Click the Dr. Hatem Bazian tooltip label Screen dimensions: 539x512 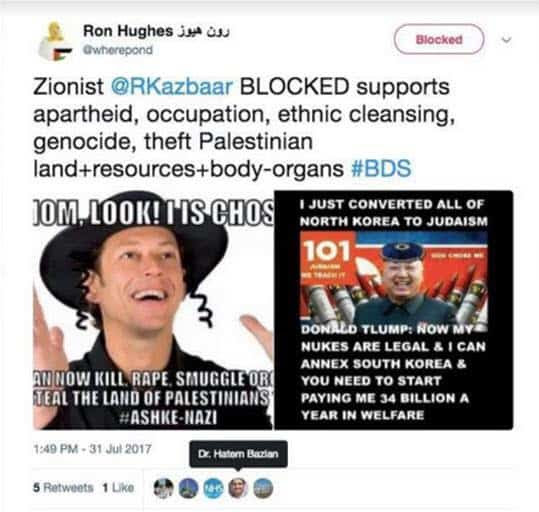pos(238,454)
